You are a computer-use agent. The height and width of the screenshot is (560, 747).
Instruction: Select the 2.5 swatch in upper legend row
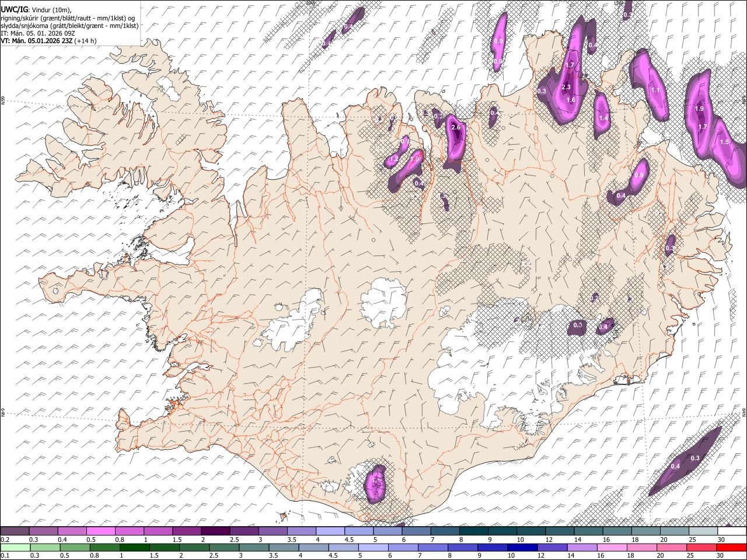(244, 531)
